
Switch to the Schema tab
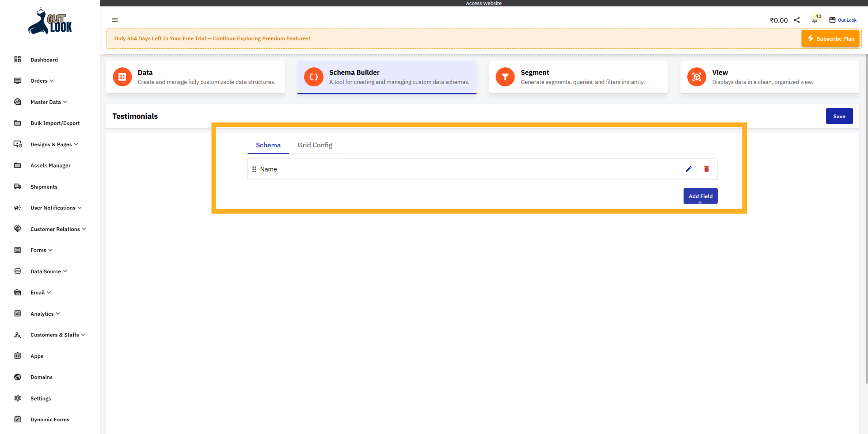[269, 145]
